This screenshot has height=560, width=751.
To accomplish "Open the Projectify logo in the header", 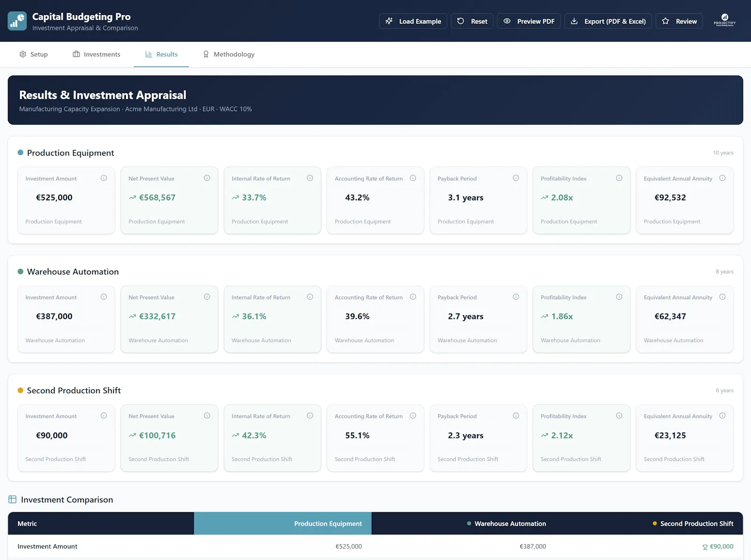I will click(725, 20).
